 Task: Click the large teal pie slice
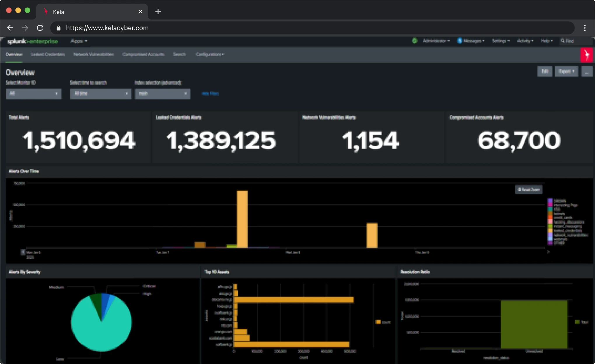(x=102, y=332)
